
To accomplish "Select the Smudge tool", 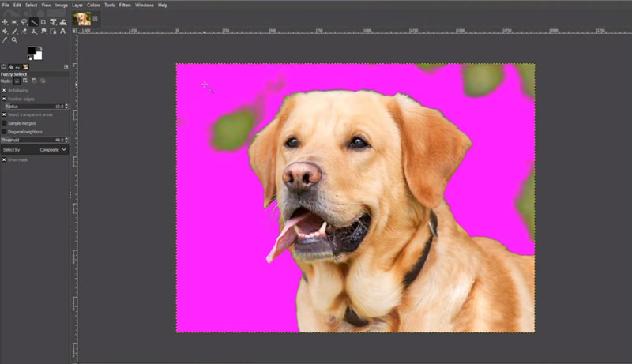I will pyautogui.click(x=43, y=31).
